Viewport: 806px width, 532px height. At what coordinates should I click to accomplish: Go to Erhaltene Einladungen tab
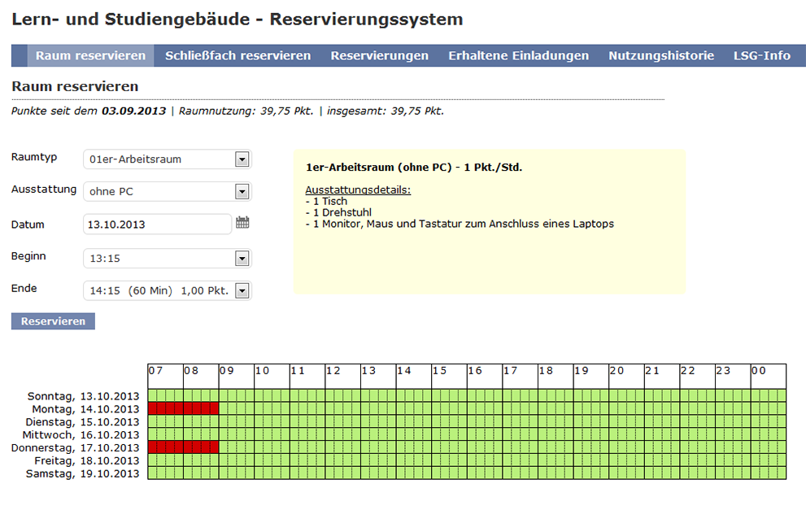[519, 55]
